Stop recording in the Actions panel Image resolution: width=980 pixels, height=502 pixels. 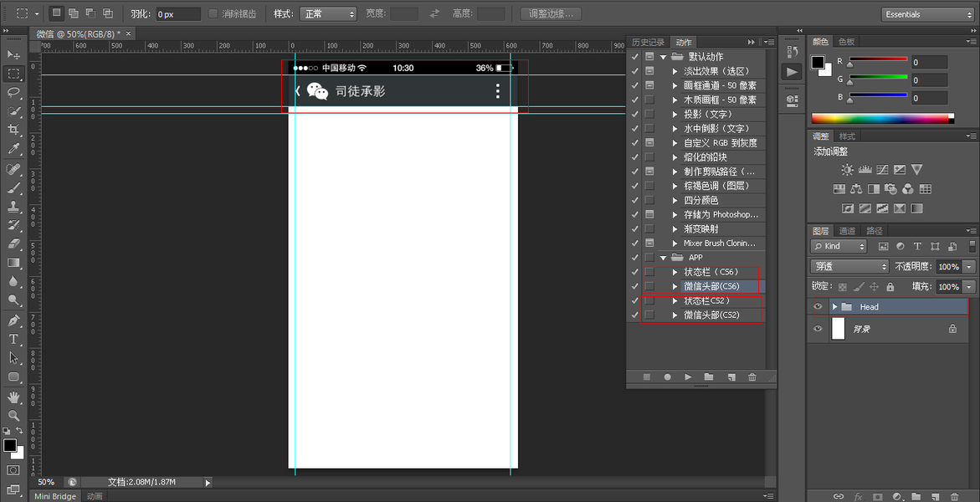(647, 377)
